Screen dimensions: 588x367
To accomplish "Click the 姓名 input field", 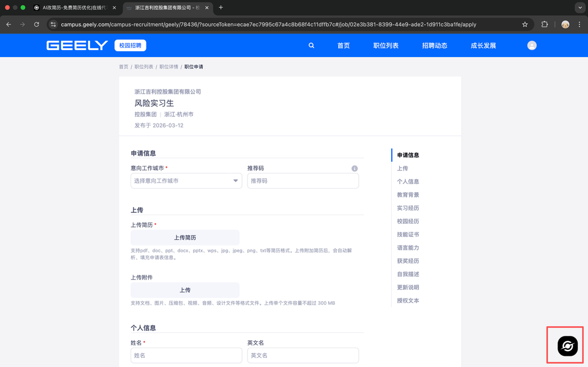I will pyautogui.click(x=186, y=355).
